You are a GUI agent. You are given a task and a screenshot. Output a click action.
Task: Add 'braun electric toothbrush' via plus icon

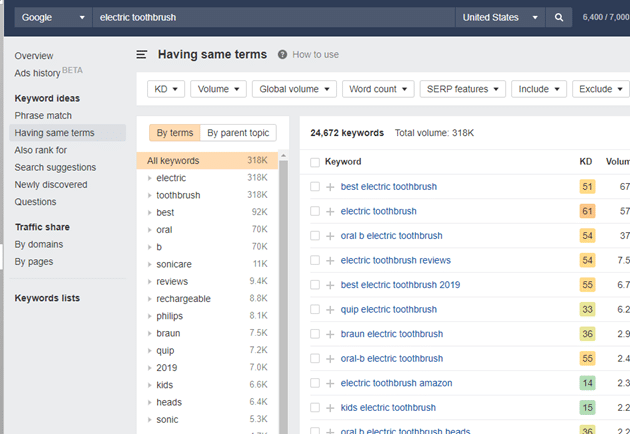(330, 334)
